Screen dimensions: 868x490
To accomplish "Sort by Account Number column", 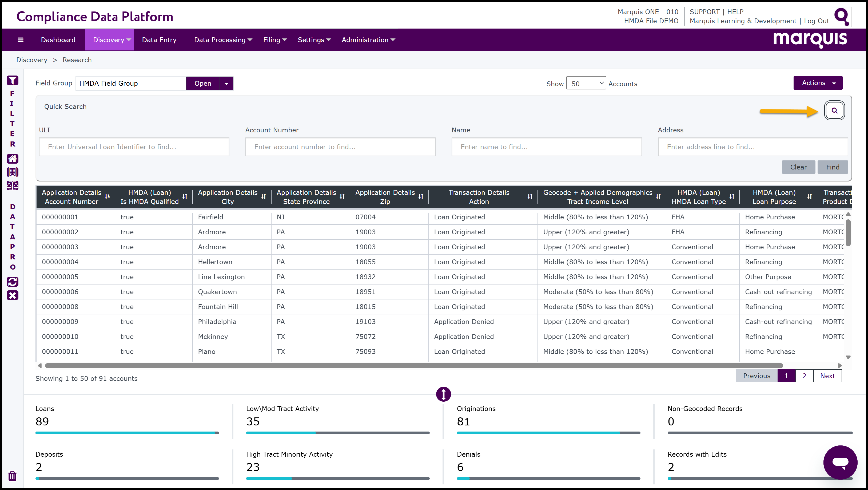I will 107,197.
